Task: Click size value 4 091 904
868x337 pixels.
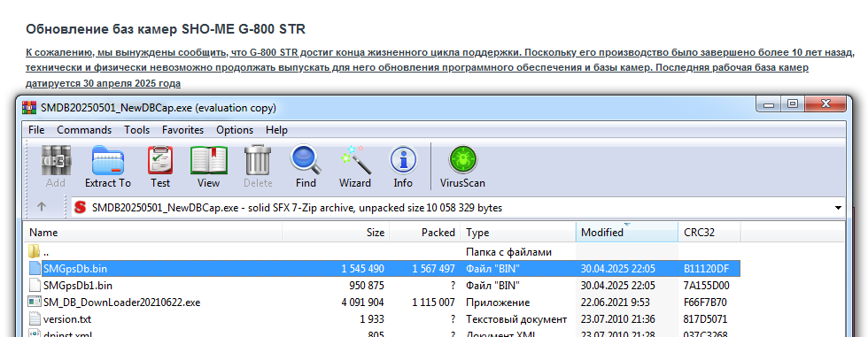Action: 362,303
